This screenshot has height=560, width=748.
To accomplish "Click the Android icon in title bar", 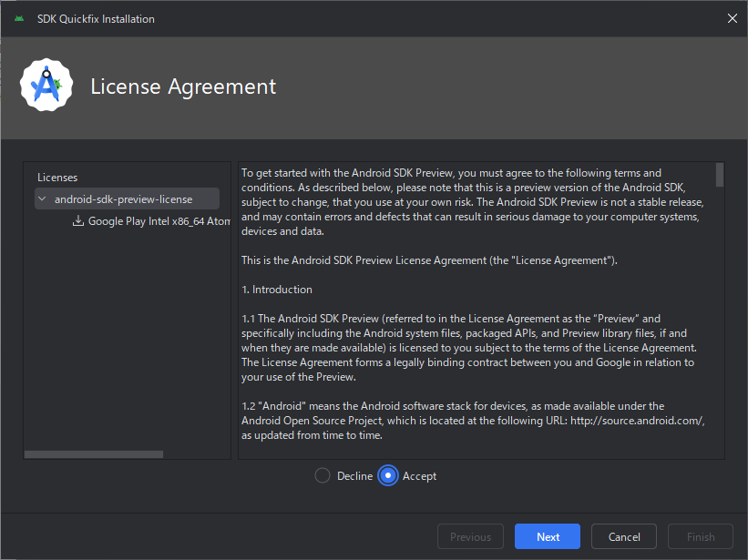I will coord(19,18).
